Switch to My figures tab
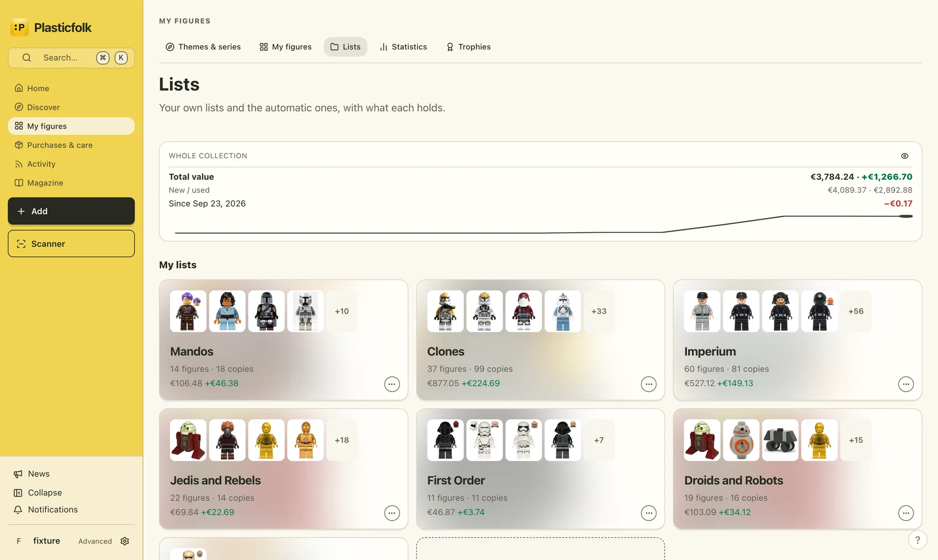 [x=285, y=47]
